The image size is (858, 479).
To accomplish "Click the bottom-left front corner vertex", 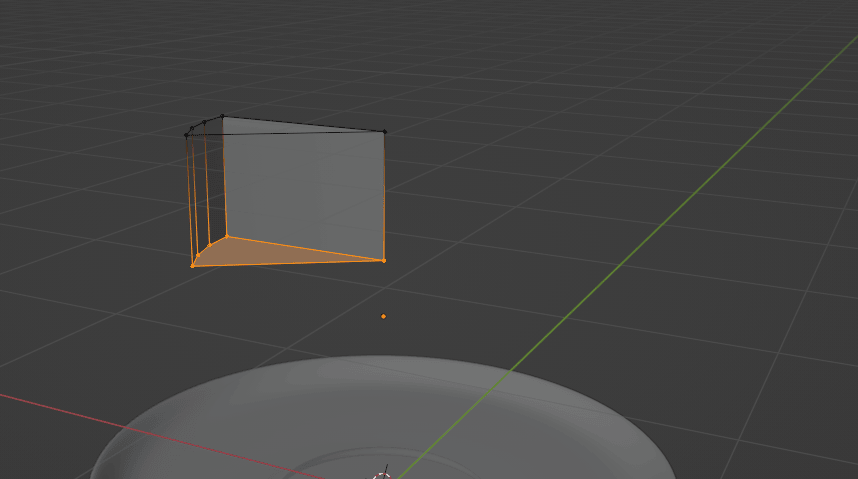I will [192, 265].
